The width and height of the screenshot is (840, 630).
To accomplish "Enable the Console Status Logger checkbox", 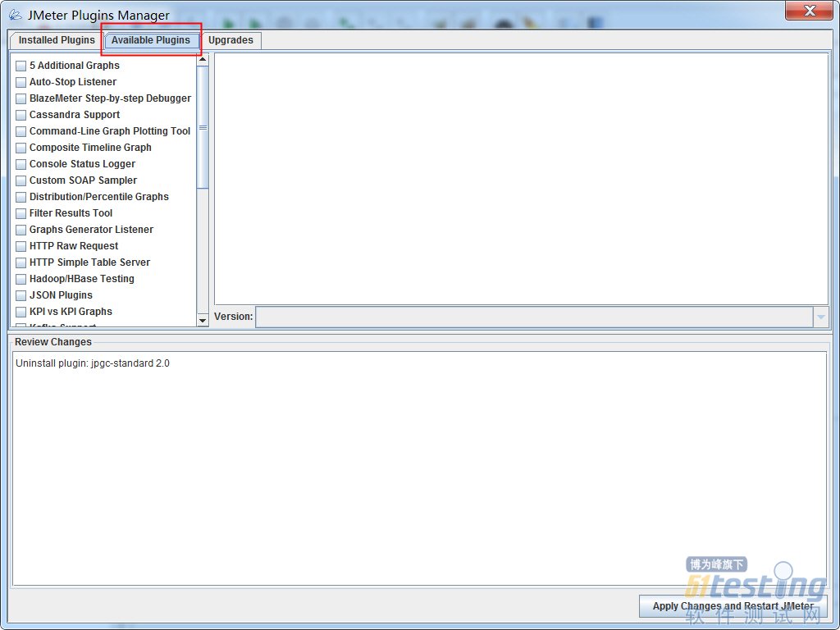I will pyautogui.click(x=21, y=164).
